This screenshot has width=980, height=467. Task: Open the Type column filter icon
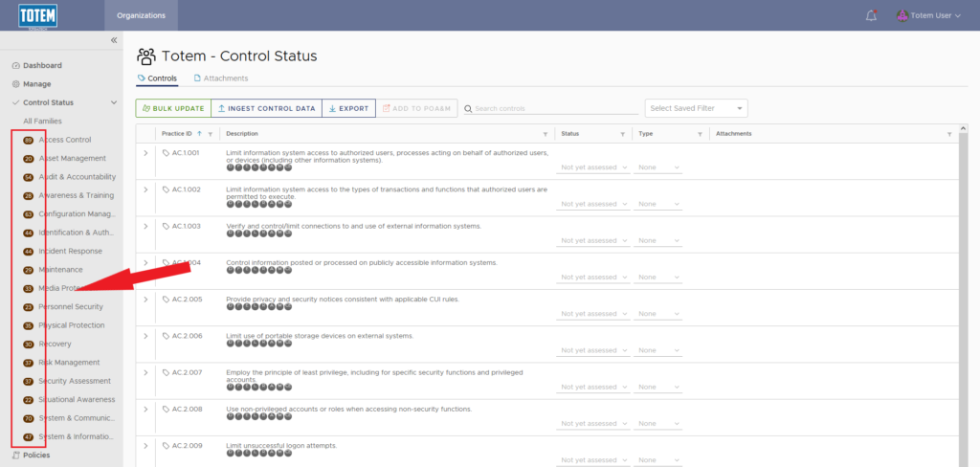click(700, 134)
